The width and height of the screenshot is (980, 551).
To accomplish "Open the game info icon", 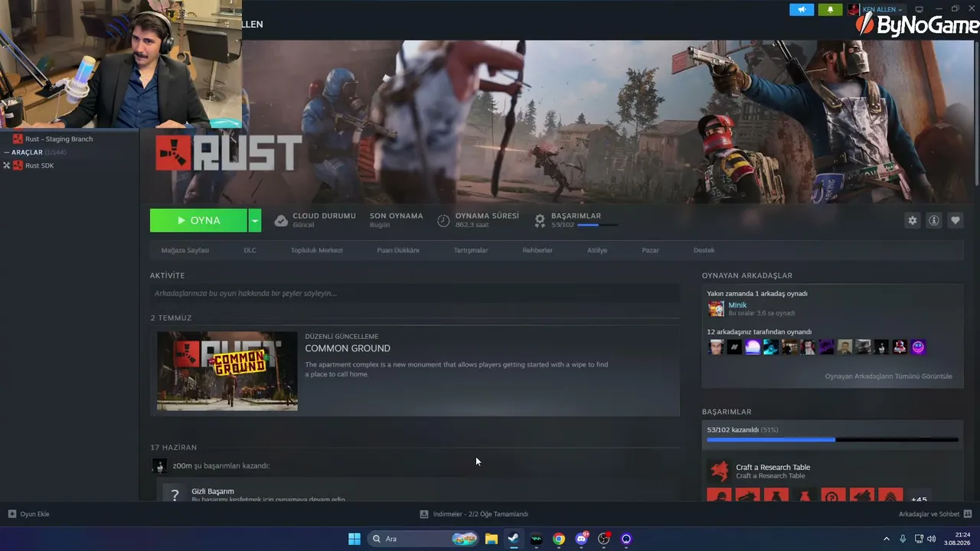I will point(933,220).
